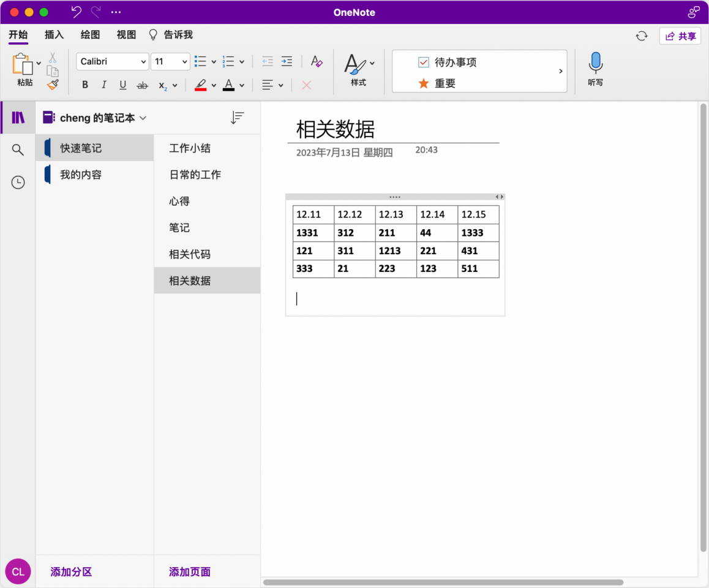Switch to the 插入 tab

click(x=54, y=35)
